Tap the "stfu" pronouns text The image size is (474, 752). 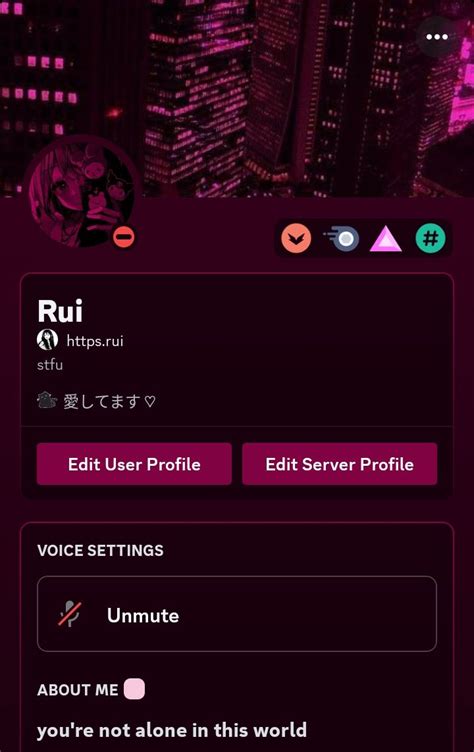(x=50, y=365)
